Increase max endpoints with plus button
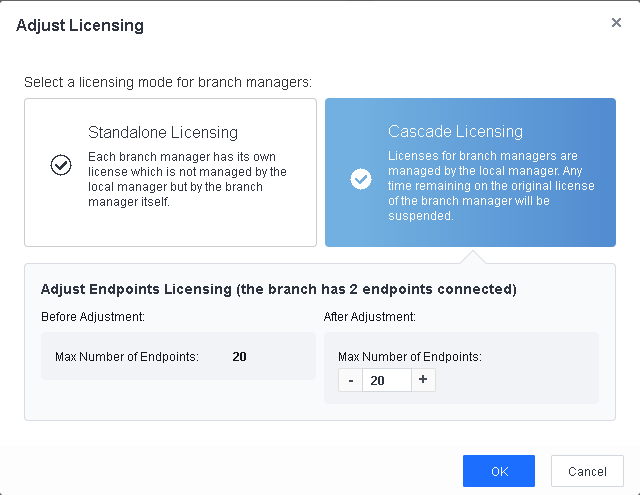Viewport: 640px width, 495px height. 423,380
